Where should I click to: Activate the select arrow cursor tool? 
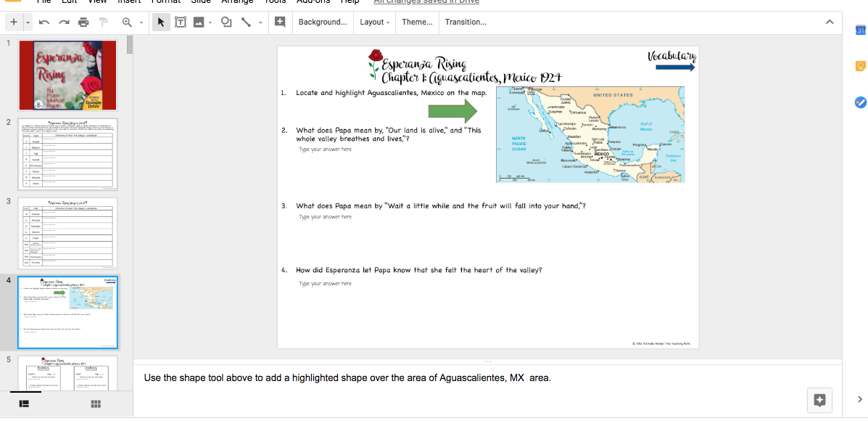pos(162,23)
